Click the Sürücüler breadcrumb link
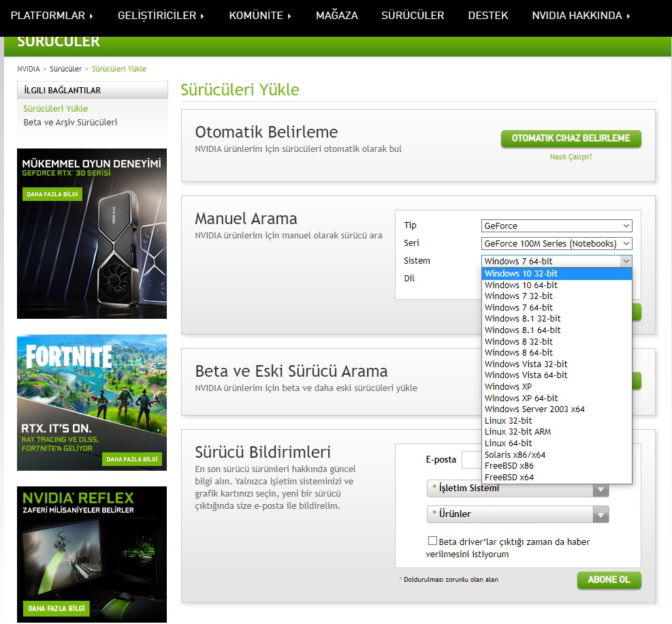 click(x=65, y=69)
